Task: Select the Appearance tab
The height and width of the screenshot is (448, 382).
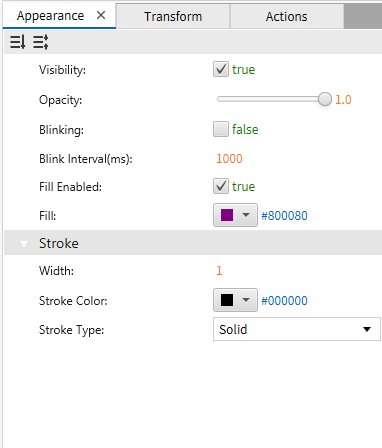Action: tap(50, 16)
